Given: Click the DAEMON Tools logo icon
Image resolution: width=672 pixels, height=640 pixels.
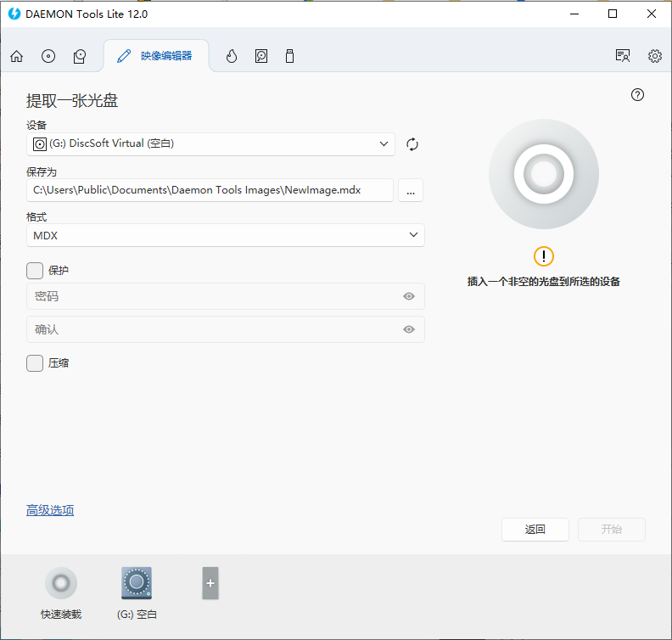Looking at the screenshot, I should tap(14, 14).
